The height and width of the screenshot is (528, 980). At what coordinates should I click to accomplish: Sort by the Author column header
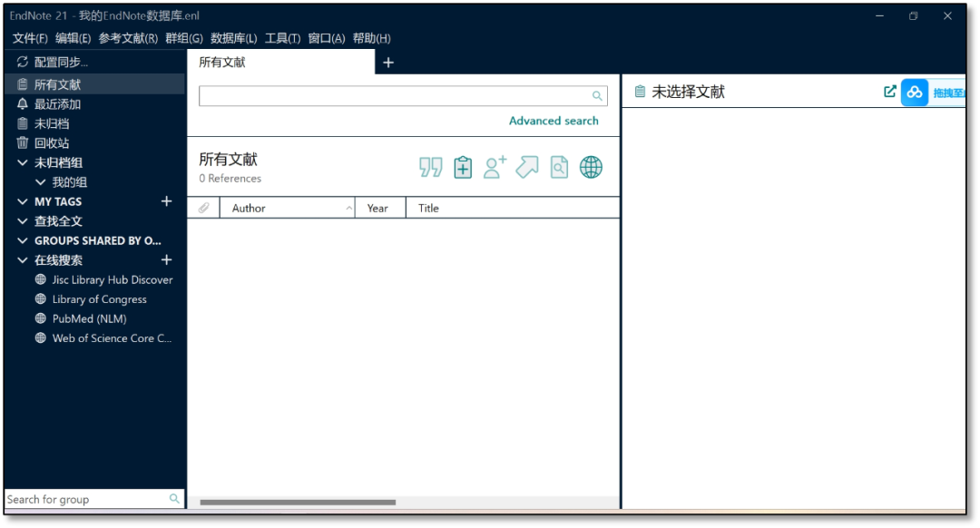pos(287,208)
